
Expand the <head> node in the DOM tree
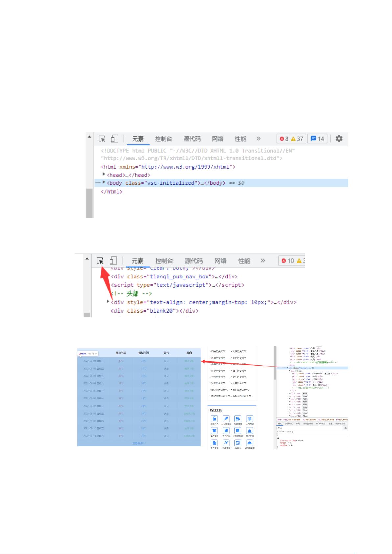[104, 174]
